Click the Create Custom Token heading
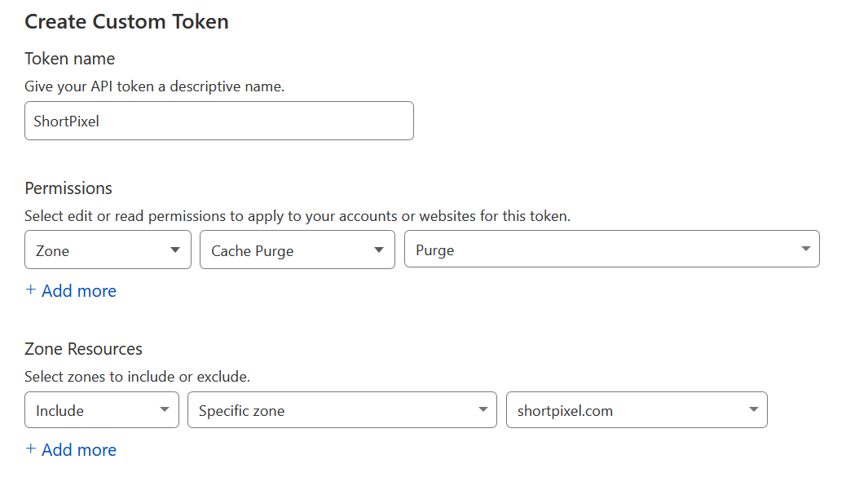Image resolution: width=868 pixels, height=486 pixels. 126,21
